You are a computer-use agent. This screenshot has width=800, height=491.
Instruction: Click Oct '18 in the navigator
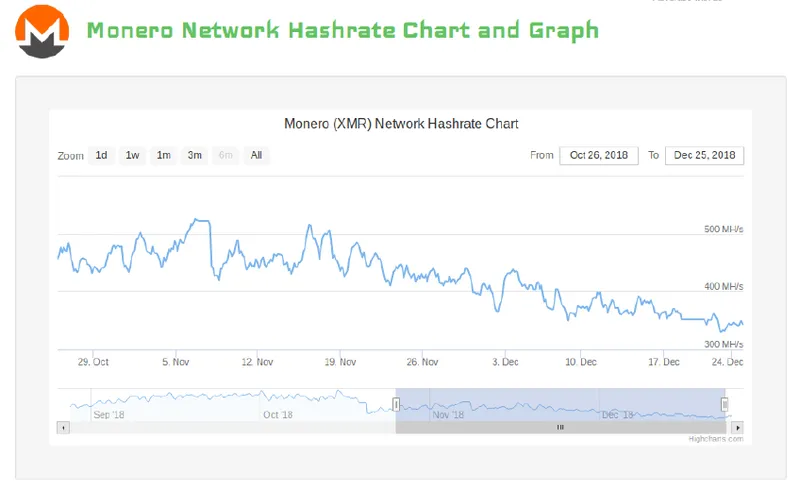point(278,414)
